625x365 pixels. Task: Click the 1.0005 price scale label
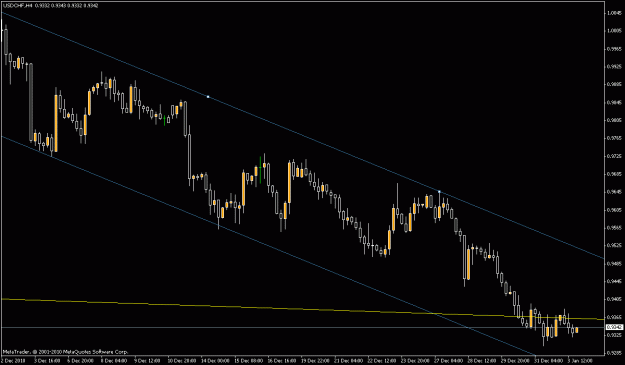[x=614, y=31]
